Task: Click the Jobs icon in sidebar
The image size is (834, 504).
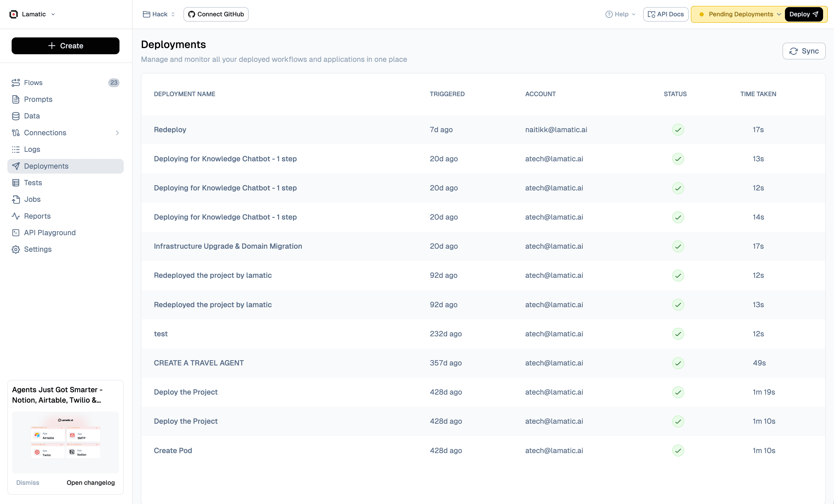Action: point(16,199)
